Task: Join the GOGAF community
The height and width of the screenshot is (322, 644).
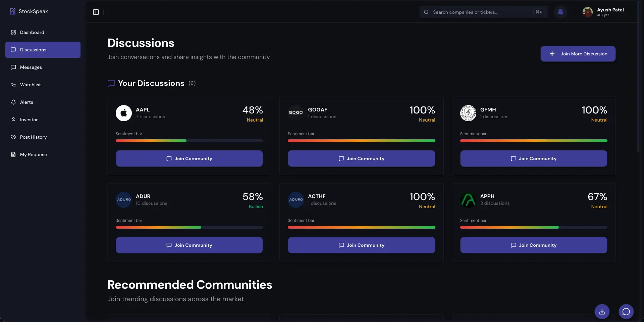Action: pyautogui.click(x=361, y=158)
